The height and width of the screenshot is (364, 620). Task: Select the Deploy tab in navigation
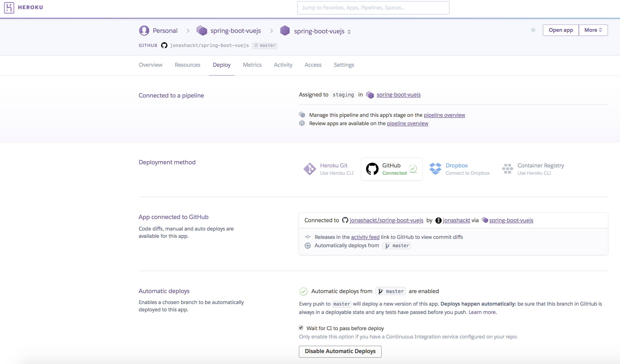coord(221,65)
